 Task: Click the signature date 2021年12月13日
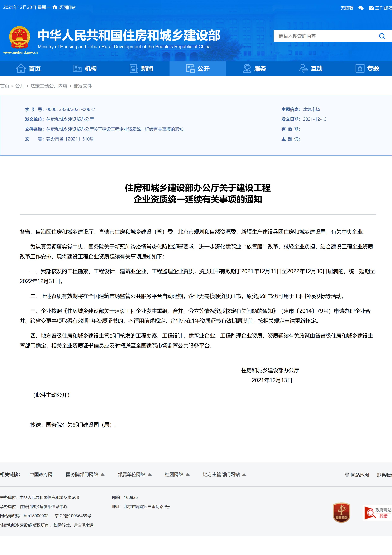click(272, 380)
